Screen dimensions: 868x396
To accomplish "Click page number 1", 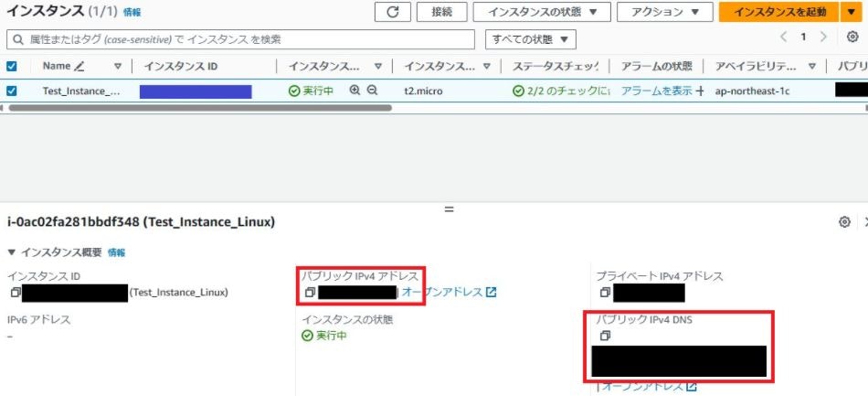I will click(x=803, y=37).
